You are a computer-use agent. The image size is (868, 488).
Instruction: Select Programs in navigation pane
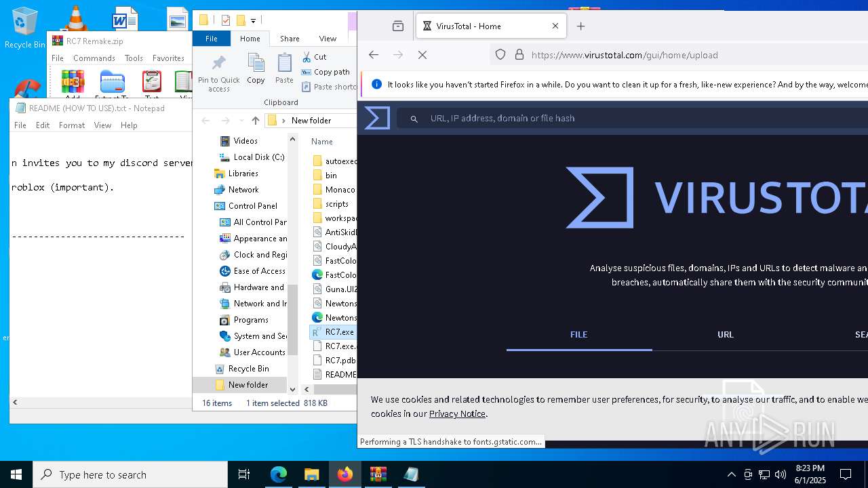pyautogui.click(x=251, y=320)
